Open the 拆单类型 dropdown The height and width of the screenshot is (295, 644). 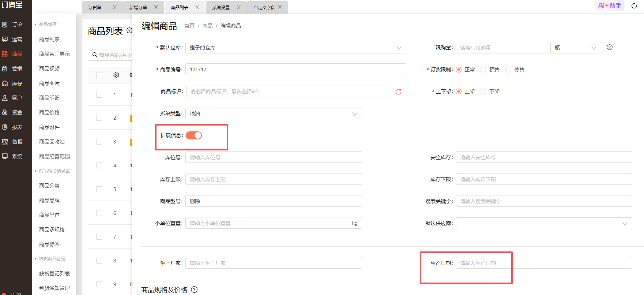coord(274,113)
